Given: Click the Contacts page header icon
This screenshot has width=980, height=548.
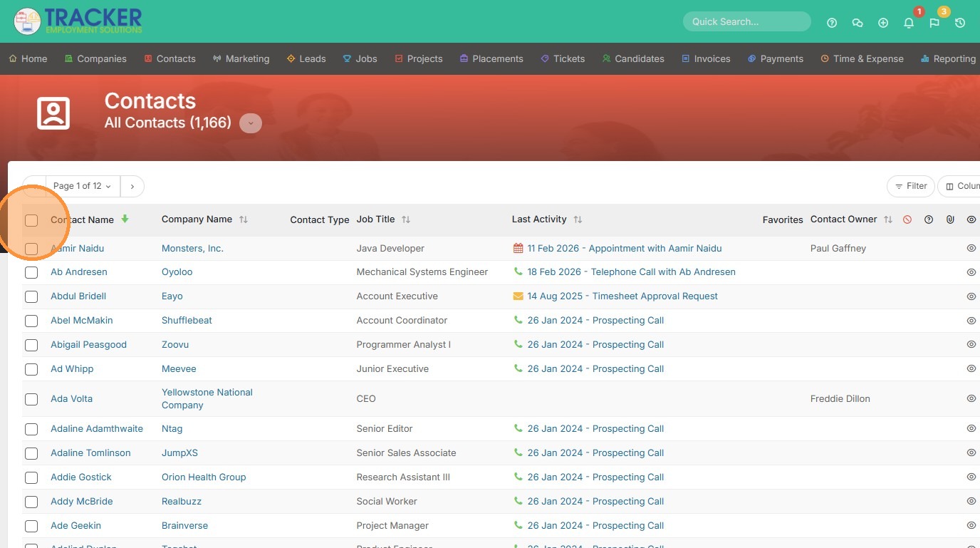Looking at the screenshot, I should tap(53, 113).
